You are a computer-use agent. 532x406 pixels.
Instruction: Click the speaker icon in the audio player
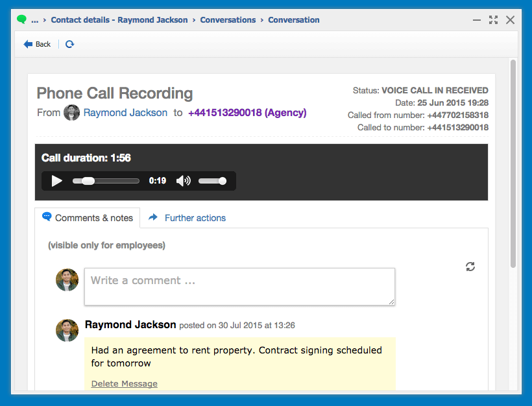click(x=184, y=181)
